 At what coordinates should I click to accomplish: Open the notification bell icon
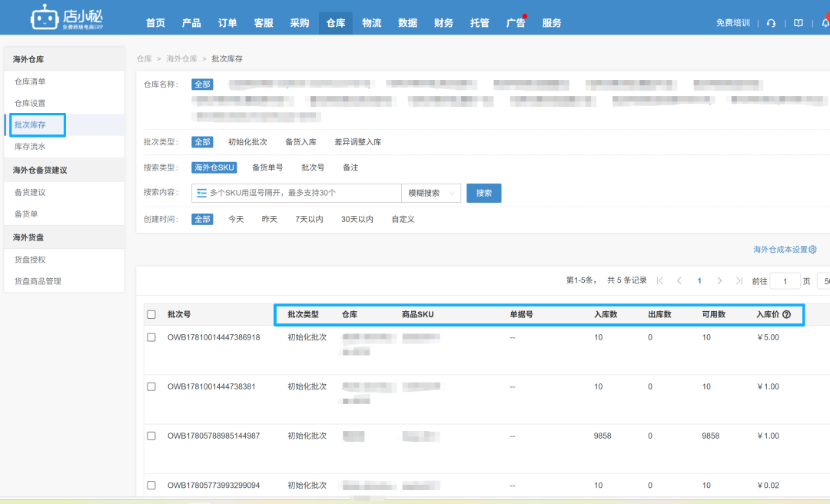pos(825,23)
